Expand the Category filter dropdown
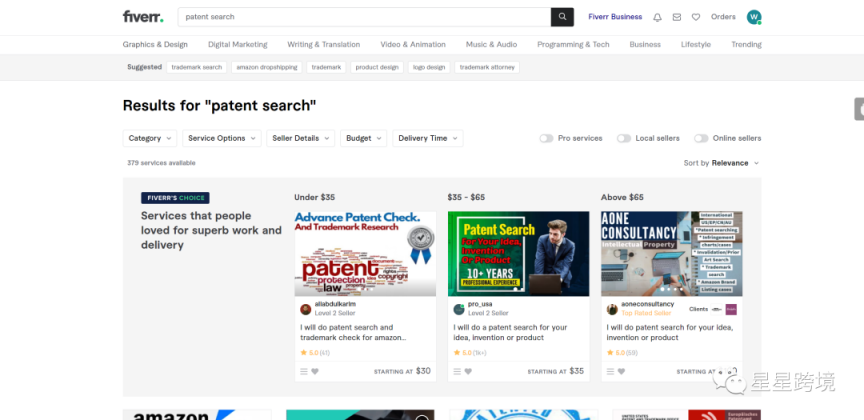Screen dimensions: 864x420 150,138
